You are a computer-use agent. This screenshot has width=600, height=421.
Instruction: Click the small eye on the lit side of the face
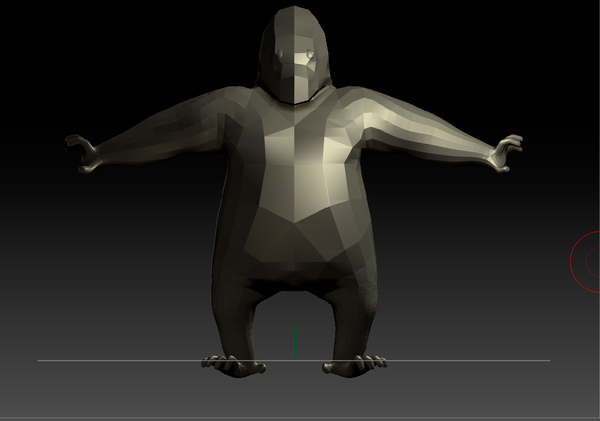tap(310, 55)
